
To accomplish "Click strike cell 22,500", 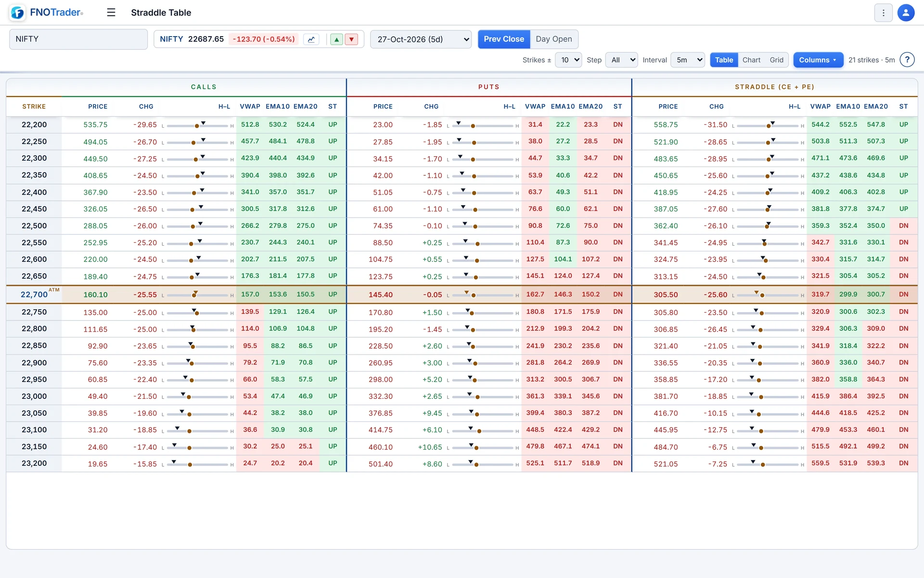I will 34,226.
